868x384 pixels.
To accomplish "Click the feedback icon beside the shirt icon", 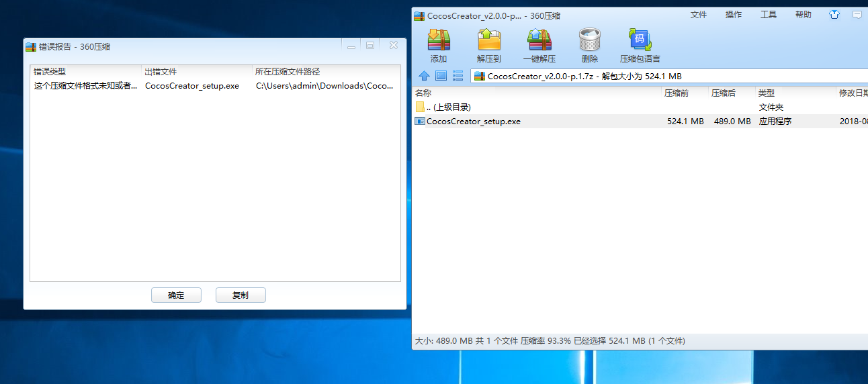I will (857, 14).
